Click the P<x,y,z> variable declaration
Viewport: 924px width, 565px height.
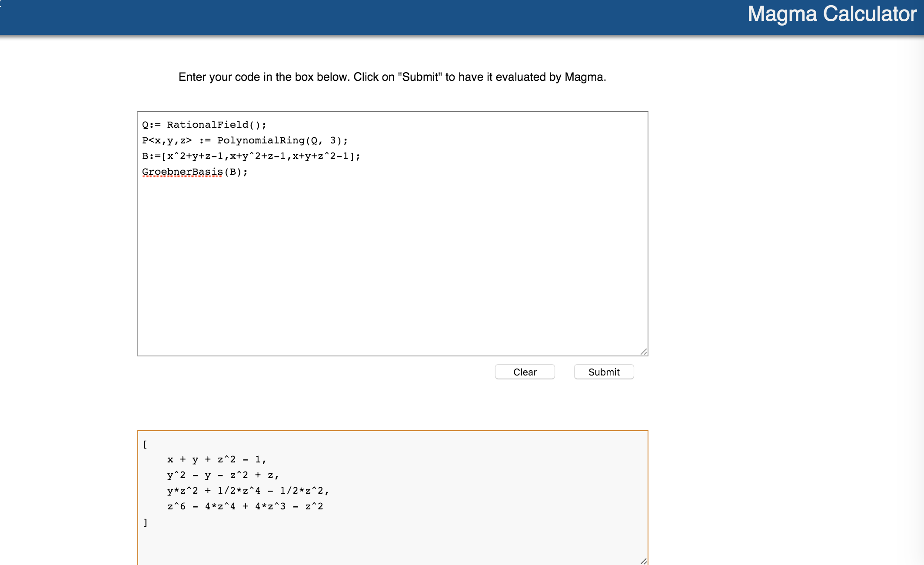click(x=167, y=141)
